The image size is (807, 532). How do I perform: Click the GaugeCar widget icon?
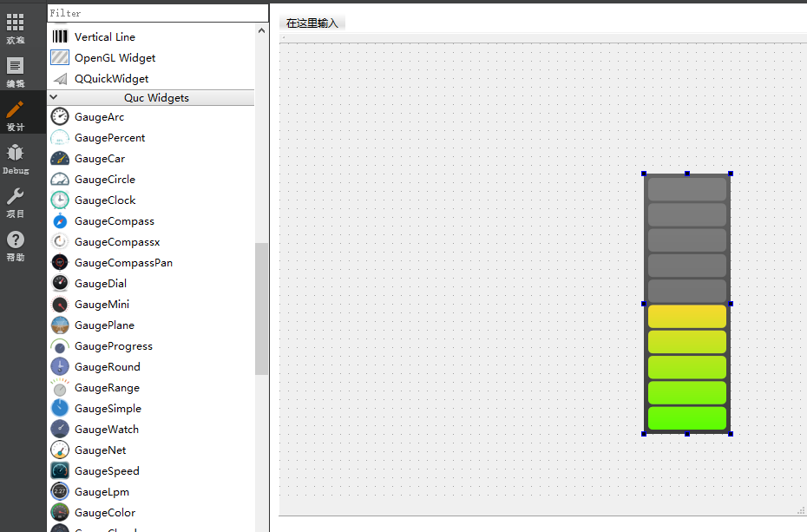pos(59,159)
